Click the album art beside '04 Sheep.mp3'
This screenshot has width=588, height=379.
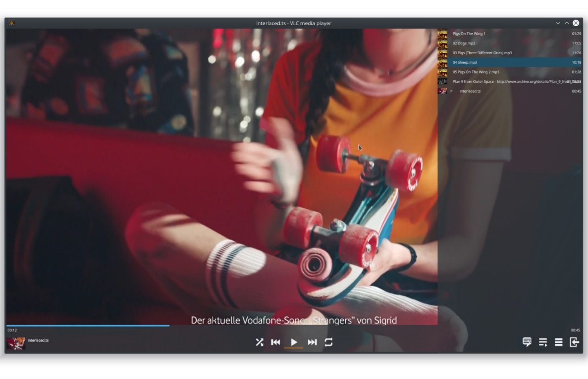(443, 62)
